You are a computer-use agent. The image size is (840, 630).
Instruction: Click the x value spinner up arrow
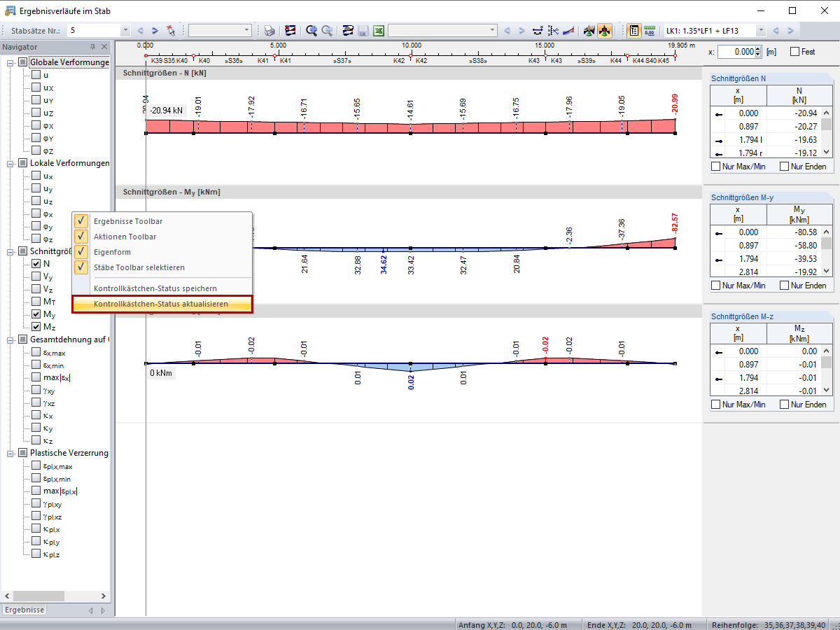[757, 49]
